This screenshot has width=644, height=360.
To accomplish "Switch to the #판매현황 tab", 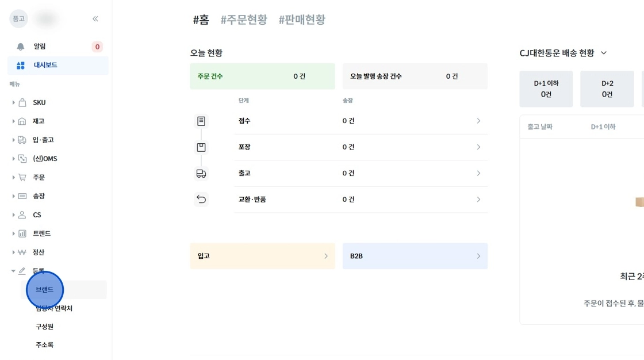I will [x=302, y=20].
